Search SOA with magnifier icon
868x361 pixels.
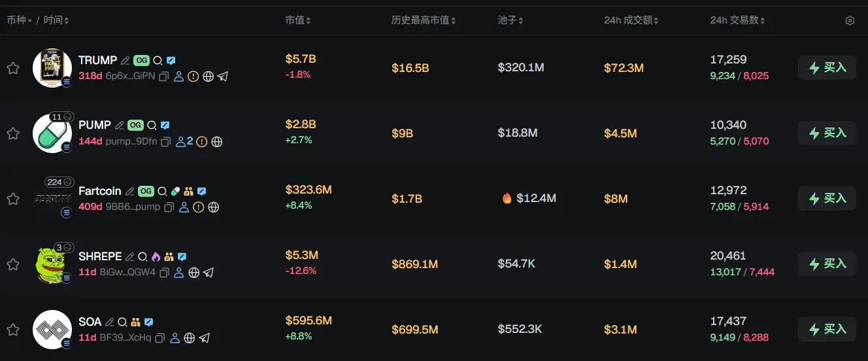pyautogui.click(x=122, y=322)
